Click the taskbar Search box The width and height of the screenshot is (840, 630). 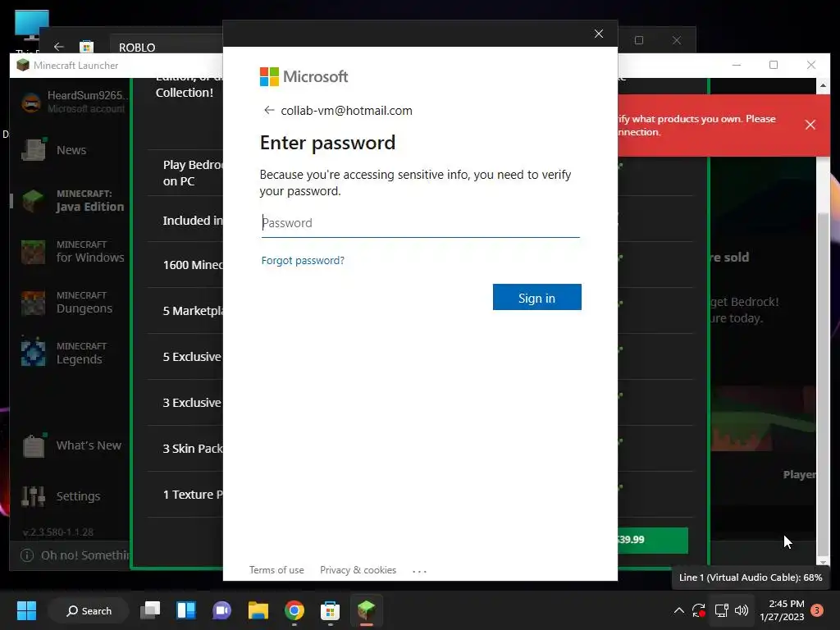[x=89, y=610]
